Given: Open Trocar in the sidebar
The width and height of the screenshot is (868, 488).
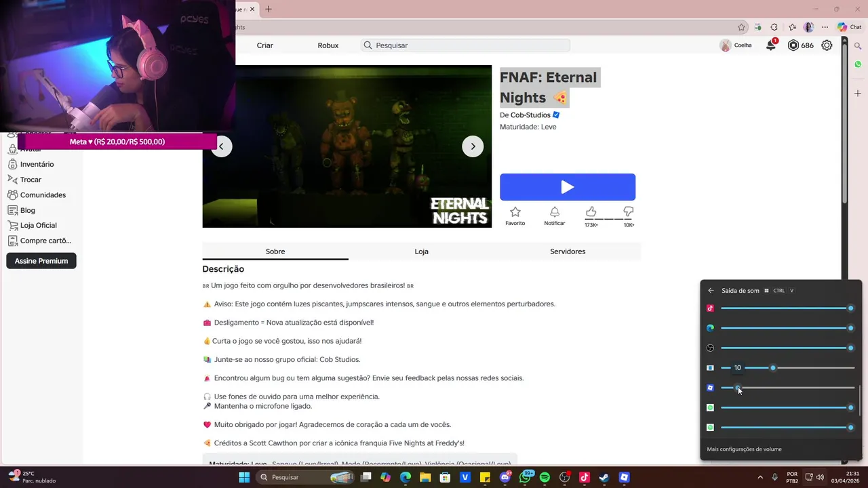Looking at the screenshot, I should [31, 180].
